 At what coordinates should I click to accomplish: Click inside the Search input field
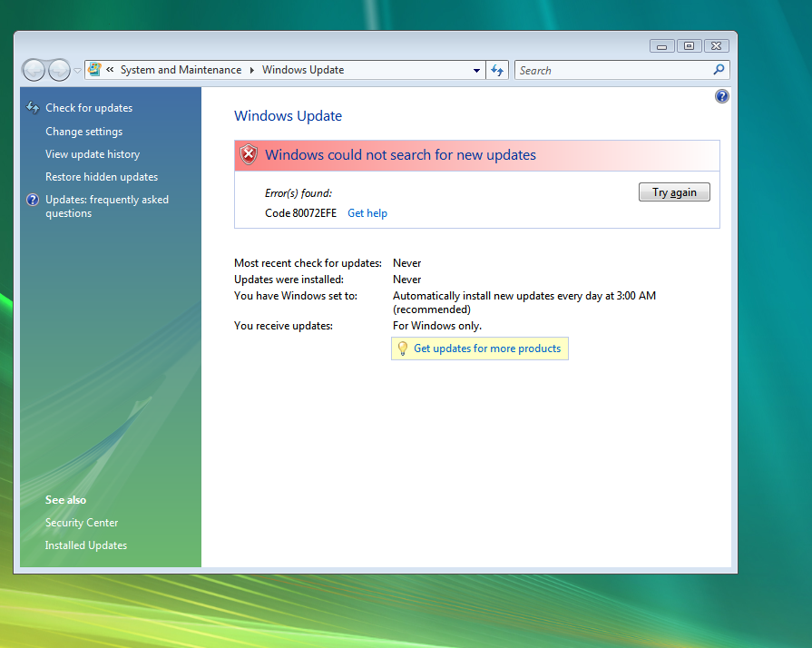(x=612, y=70)
